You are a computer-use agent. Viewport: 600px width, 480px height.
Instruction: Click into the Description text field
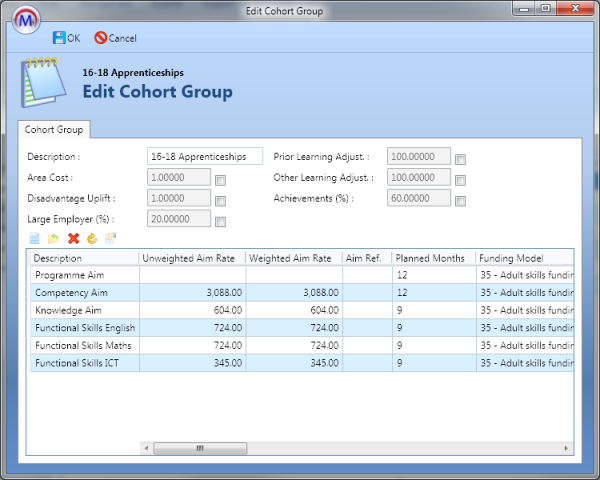coord(204,157)
